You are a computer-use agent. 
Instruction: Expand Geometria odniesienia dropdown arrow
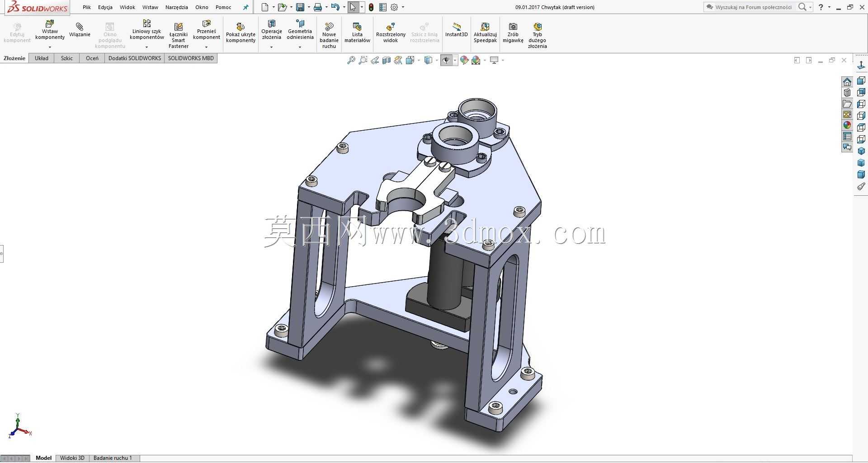300,47
